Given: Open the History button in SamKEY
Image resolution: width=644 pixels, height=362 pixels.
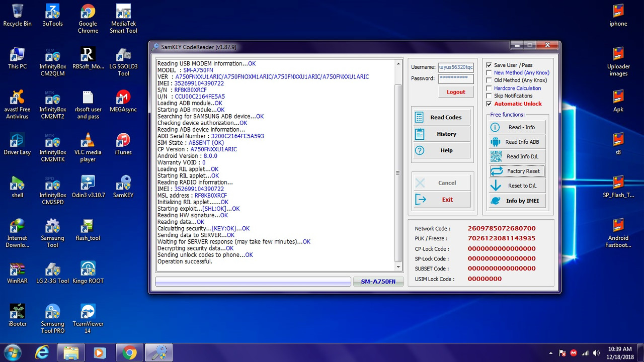Looking at the screenshot, I should click(442, 134).
